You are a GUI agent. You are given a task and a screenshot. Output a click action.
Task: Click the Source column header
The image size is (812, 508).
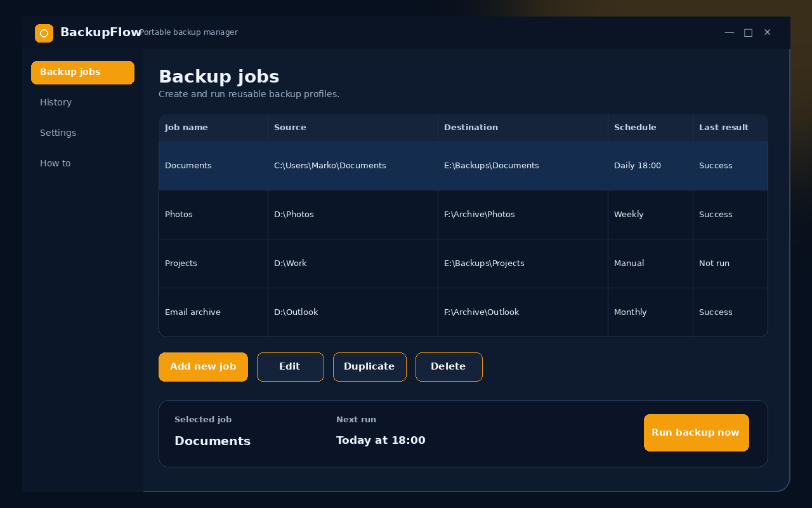pyautogui.click(x=353, y=128)
